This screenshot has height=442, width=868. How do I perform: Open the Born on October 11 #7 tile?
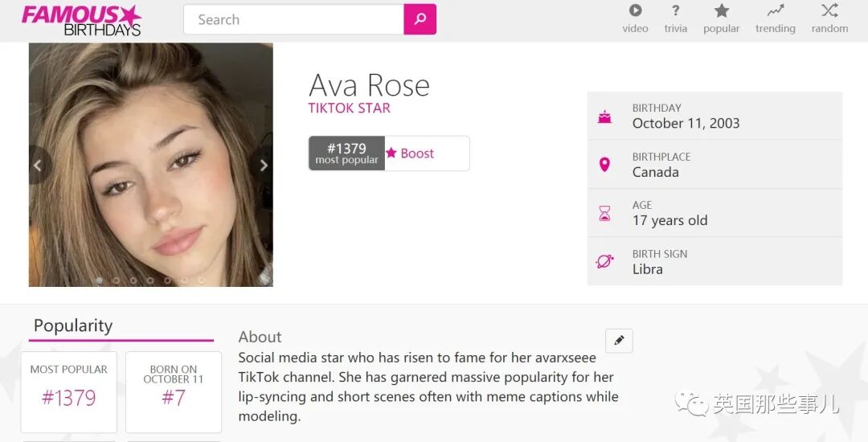(174, 391)
